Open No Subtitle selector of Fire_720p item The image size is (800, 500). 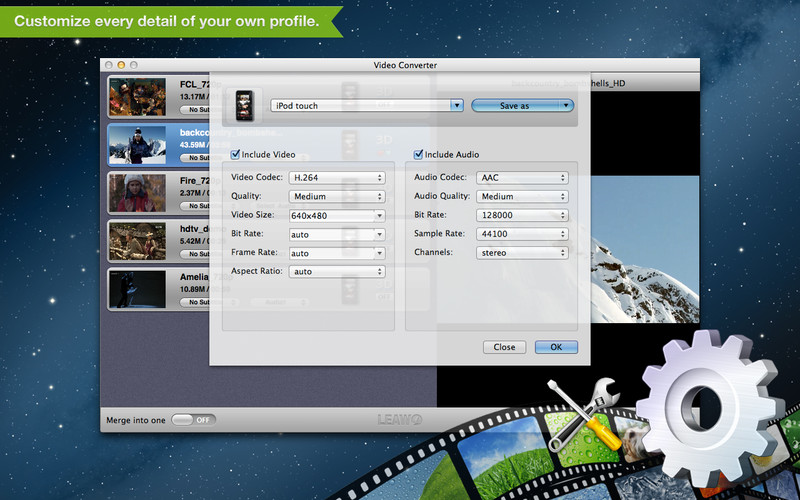tap(195, 206)
